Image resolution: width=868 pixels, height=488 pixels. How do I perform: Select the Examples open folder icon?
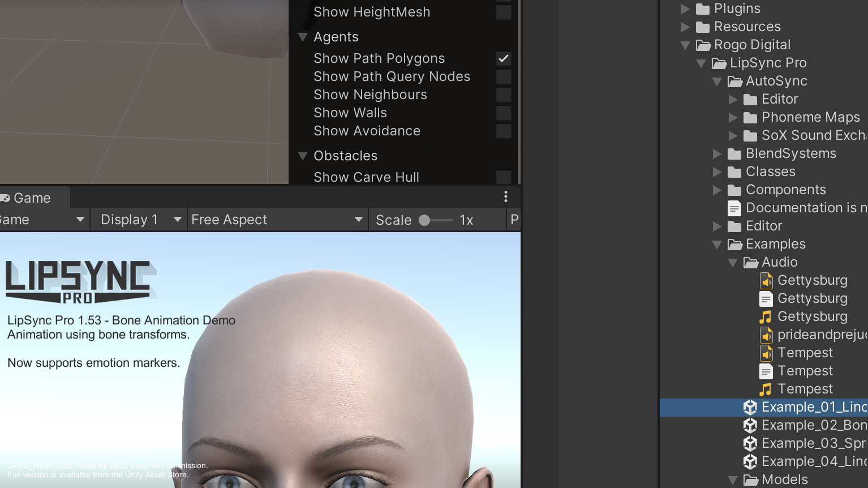(x=735, y=244)
